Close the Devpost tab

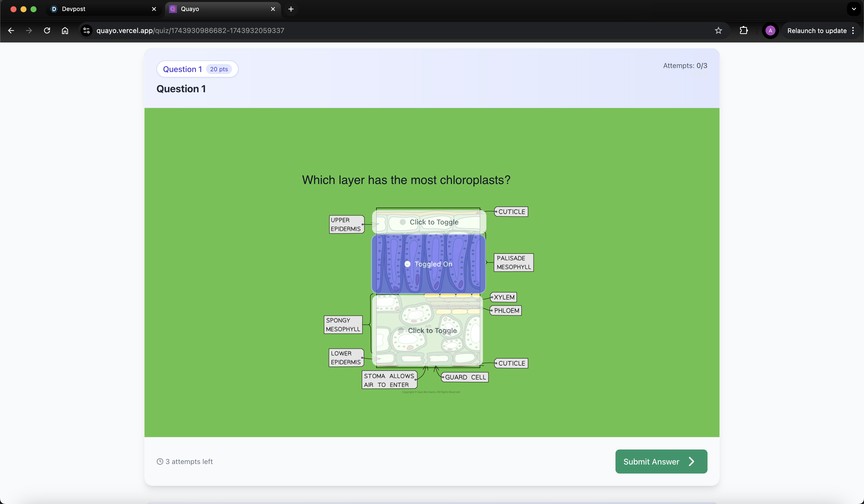(x=154, y=9)
